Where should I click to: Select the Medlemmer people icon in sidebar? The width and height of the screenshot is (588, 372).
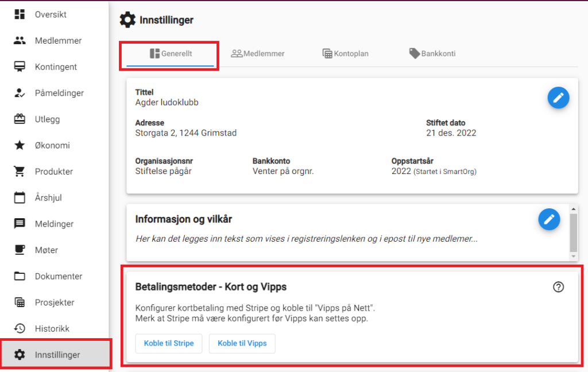pos(20,41)
